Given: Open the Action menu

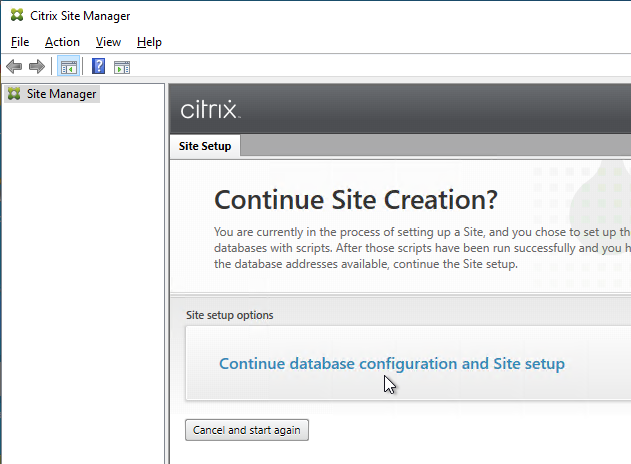Looking at the screenshot, I should [62, 42].
